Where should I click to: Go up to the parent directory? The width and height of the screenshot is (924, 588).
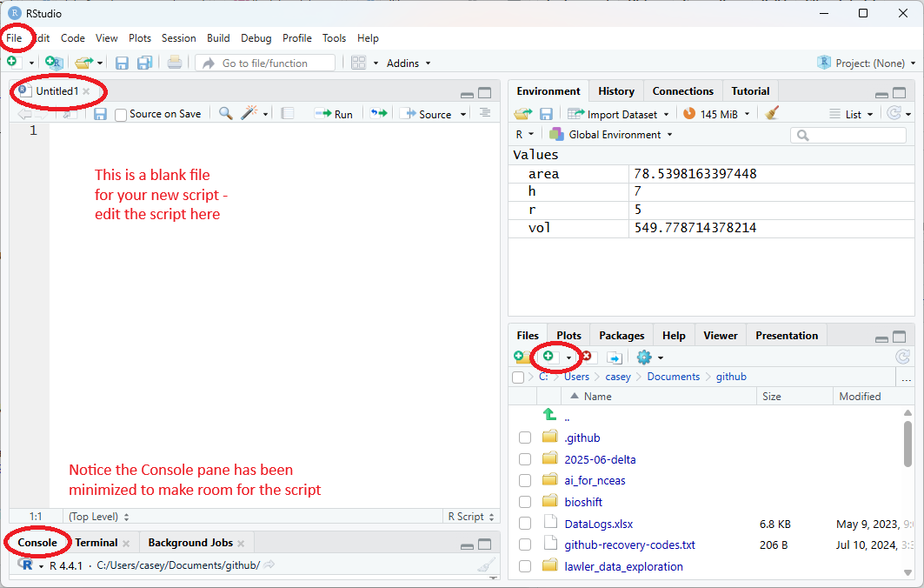548,416
